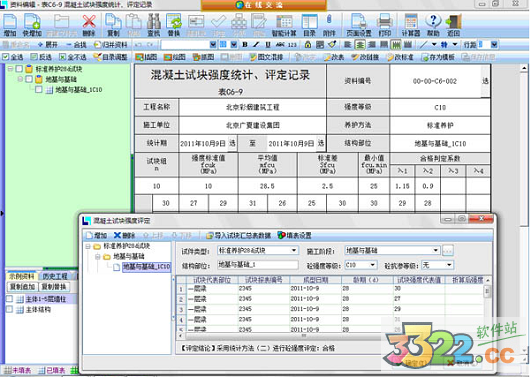531x377 pixels.
Task: Switch to the 历史工程 tab
Action: 55,276
